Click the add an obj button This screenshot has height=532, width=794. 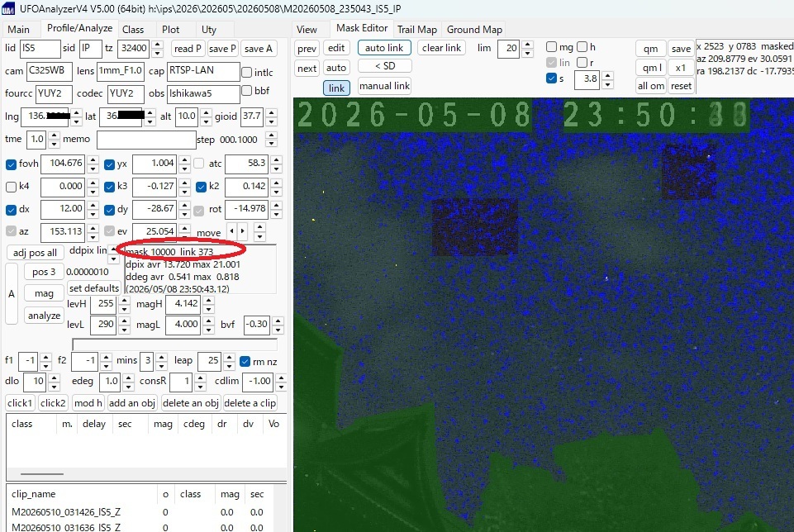coord(131,403)
